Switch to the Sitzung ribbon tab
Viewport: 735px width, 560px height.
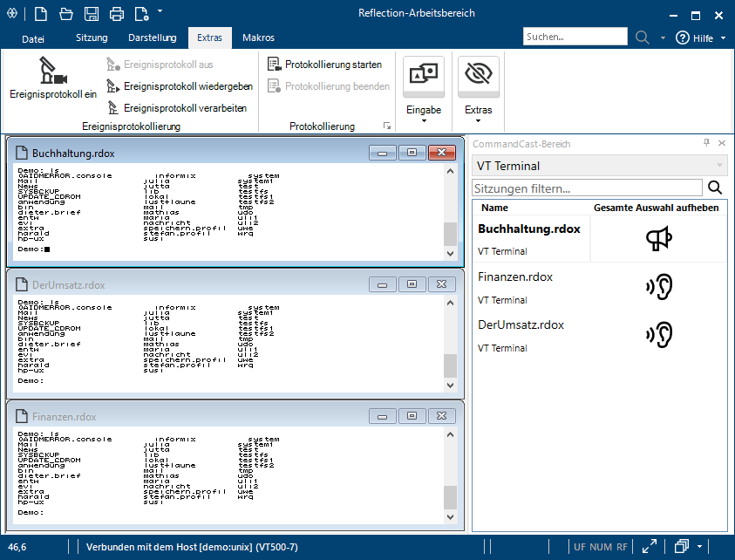[92, 38]
